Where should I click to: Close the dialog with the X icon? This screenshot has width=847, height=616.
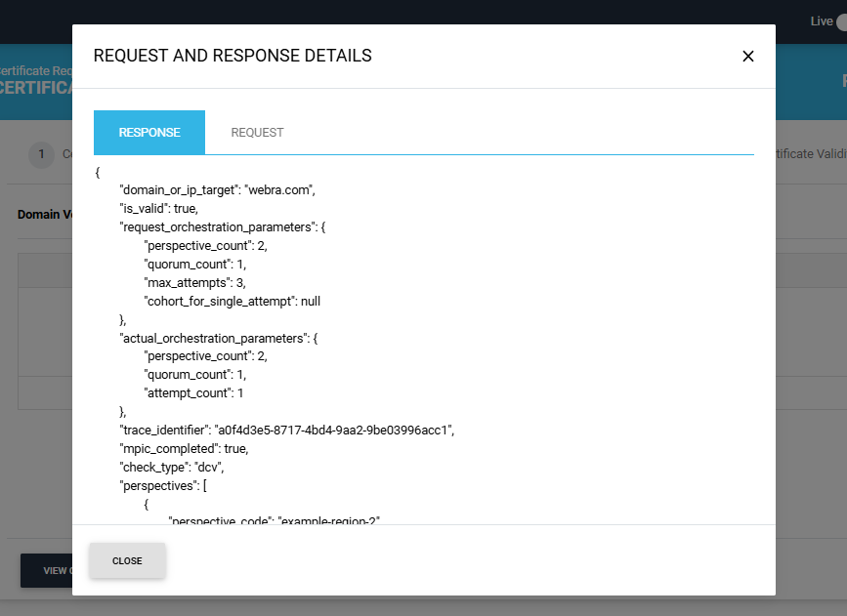(x=747, y=57)
